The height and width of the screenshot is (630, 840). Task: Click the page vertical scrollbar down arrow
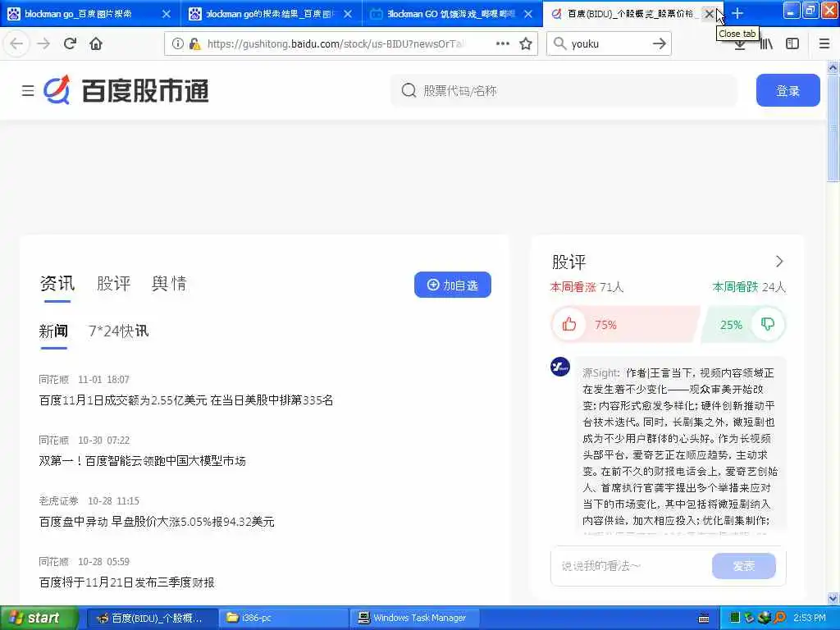pyautogui.click(x=833, y=598)
